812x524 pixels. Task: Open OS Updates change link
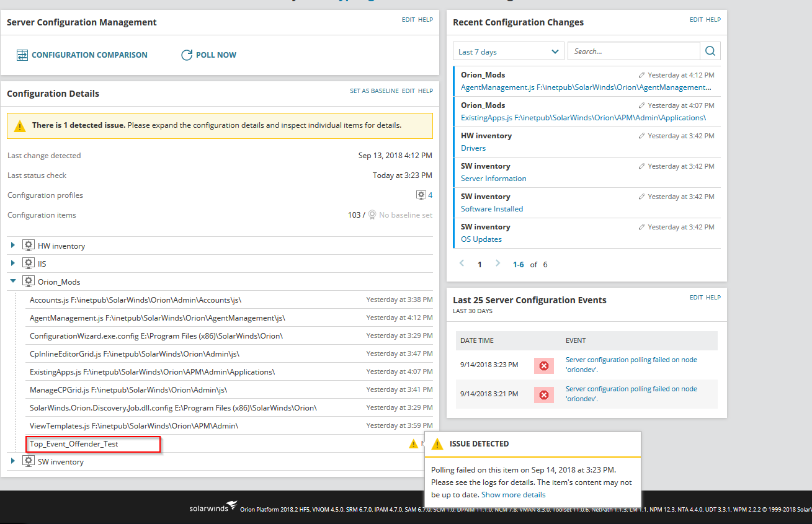pos(481,239)
